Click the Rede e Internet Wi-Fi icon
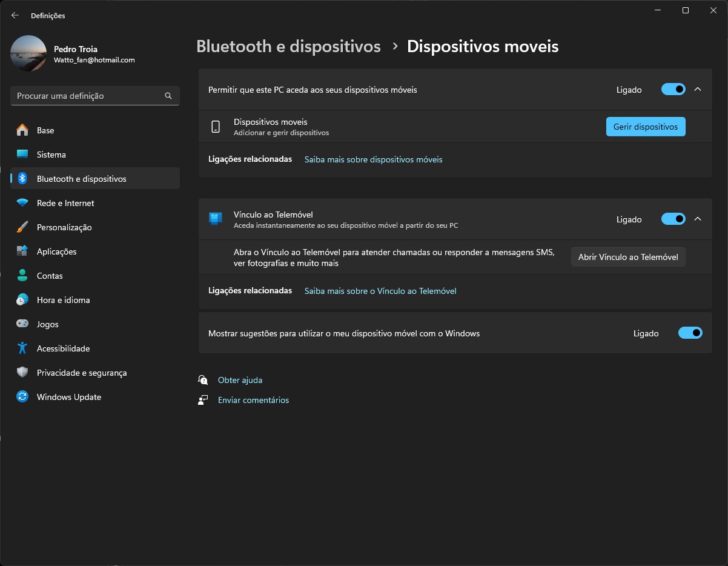The height and width of the screenshot is (566, 728). pyautogui.click(x=22, y=203)
